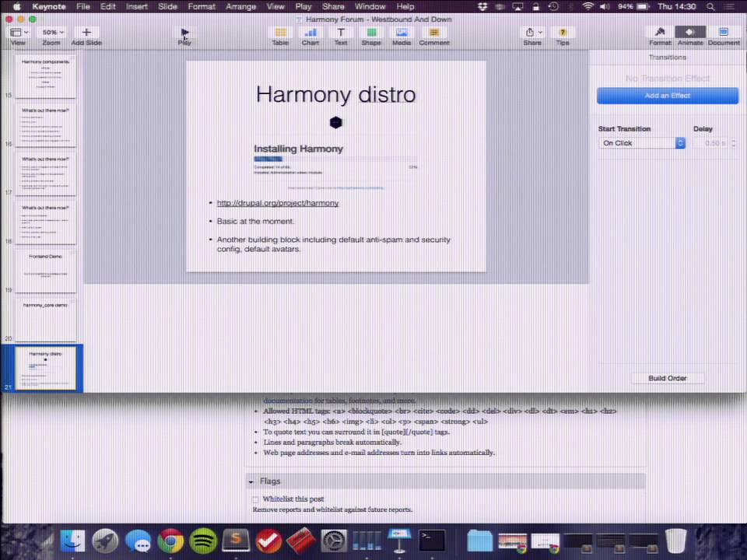This screenshot has width=747, height=560.
Task: Open the Apple menu
Action: point(16,7)
